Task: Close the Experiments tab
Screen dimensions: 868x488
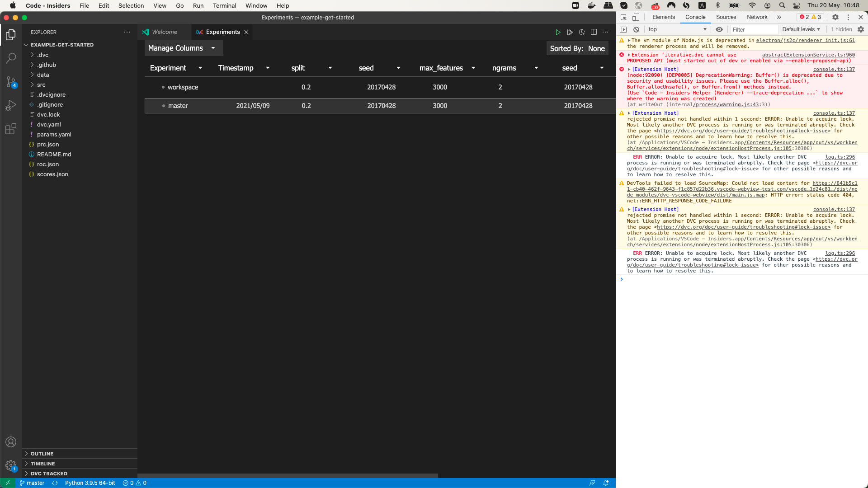Action: 246,32
